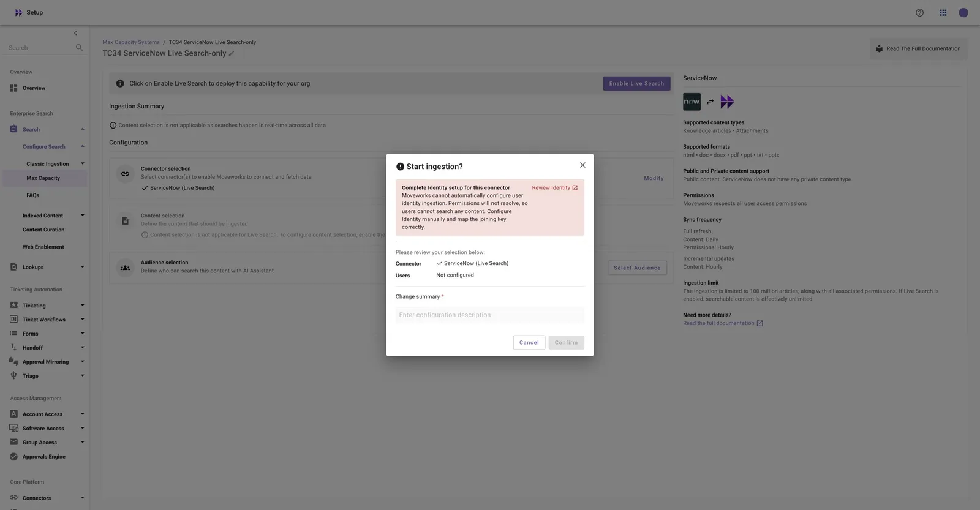Open the apps grid icon
Viewport: 980px width, 510px height.
pos(943,12)
